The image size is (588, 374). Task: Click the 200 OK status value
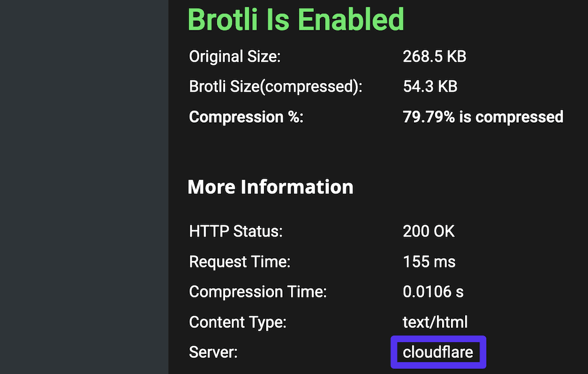pos(429,231)
